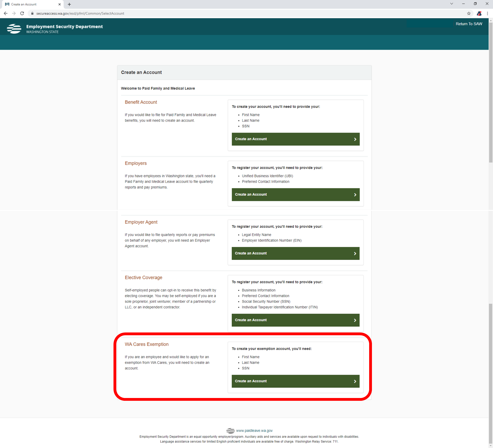The width and height of the screenshot is (493, 448).
Task: Bookmark this page with star icon
Action: click(469, 14)
